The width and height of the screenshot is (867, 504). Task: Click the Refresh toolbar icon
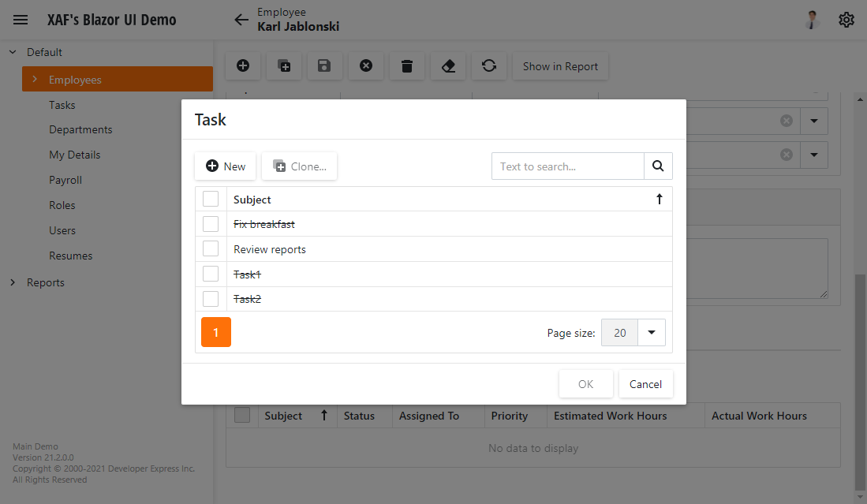coord(489,65)
